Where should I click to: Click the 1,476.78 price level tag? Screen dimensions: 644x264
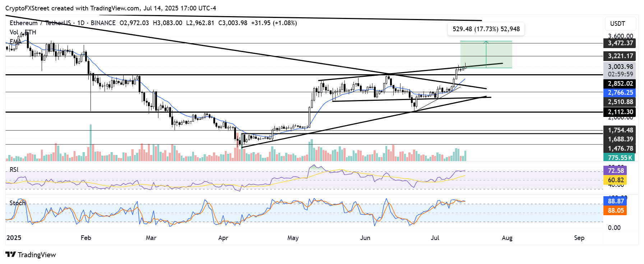point(620,148)
